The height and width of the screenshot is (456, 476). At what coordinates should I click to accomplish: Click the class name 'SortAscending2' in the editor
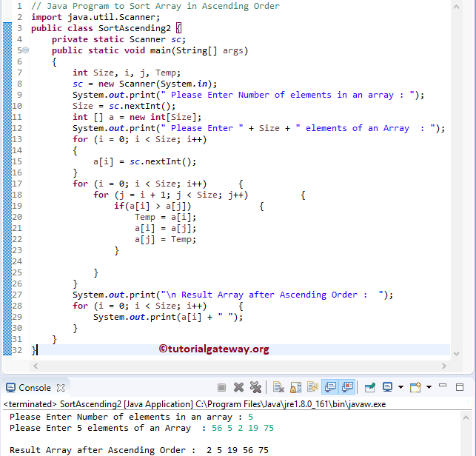pos(135,28)
